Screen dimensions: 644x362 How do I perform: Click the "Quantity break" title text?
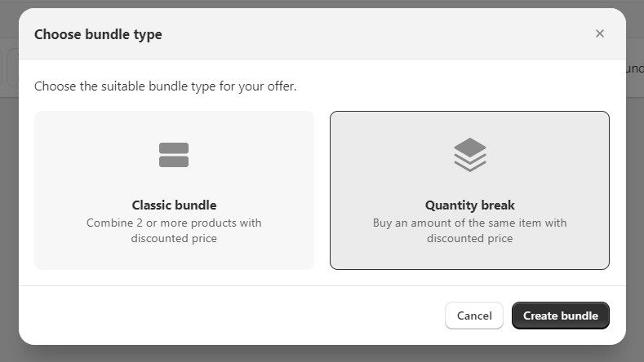click(469, 205)
